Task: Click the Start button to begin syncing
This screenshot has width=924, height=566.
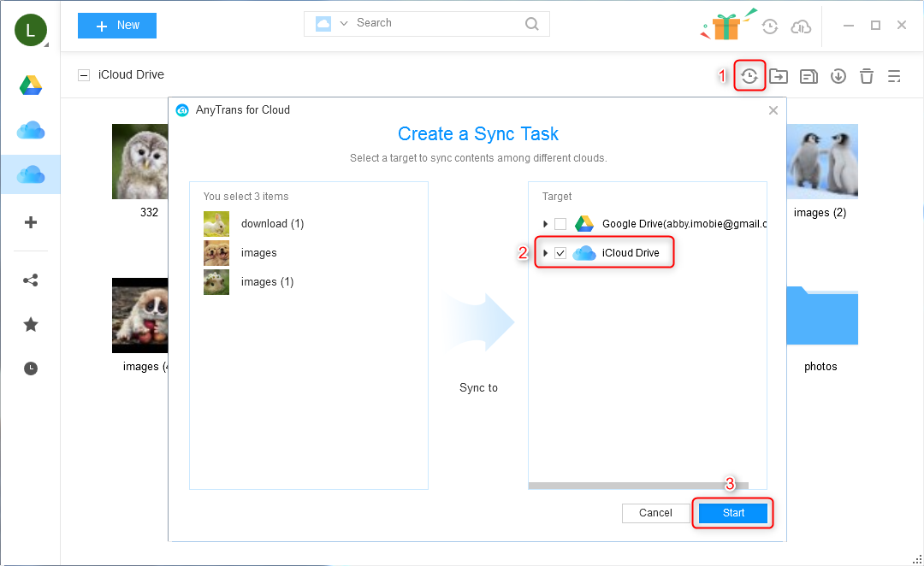Action: [732, 512]
